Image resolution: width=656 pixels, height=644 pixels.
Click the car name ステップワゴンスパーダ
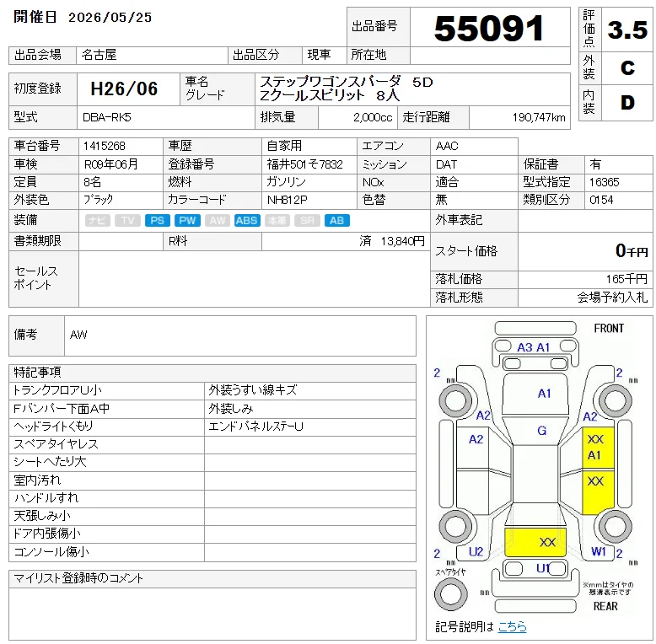pos(330,81)
